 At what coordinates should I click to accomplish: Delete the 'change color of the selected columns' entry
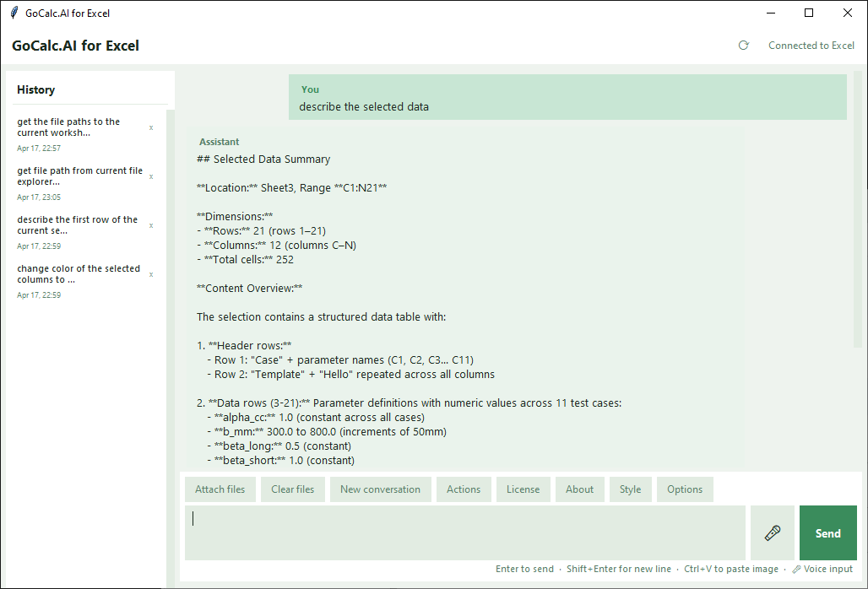tap(150, 274)
